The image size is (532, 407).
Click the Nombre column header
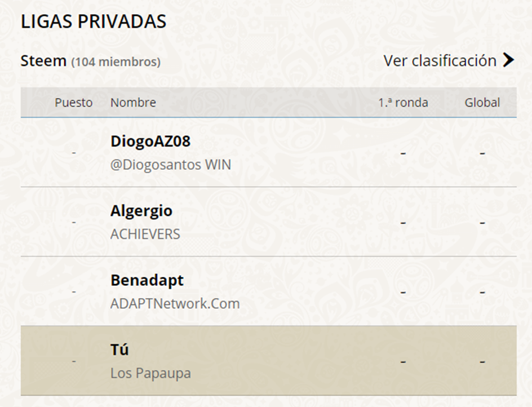(134, 103)
